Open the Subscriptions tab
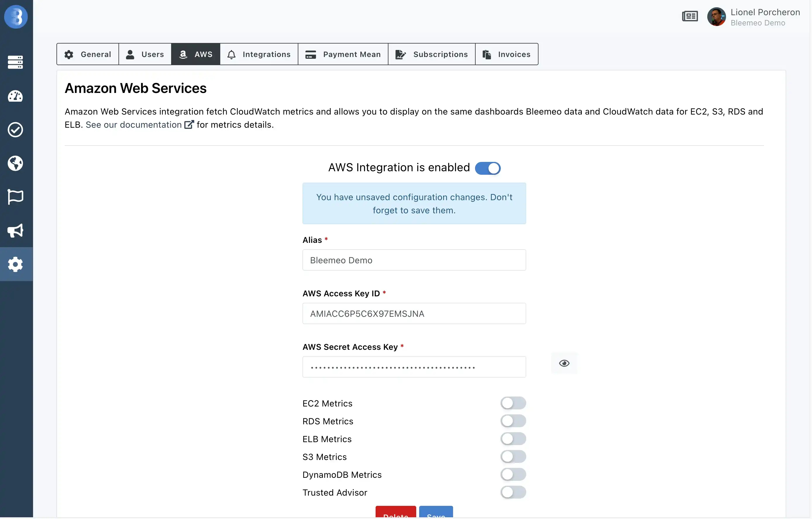Image resolution: width=812 pixels, height=519 pixels. [x=432, y=54]
